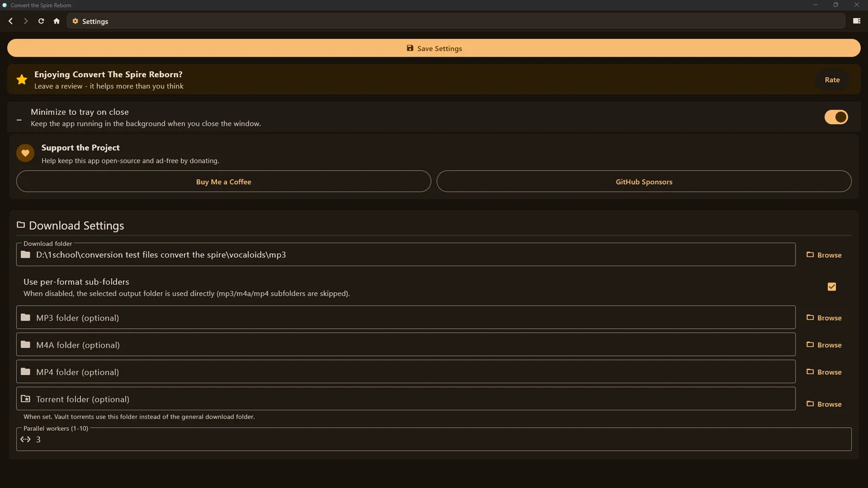
Task: Click the folder icon in MP3 folder field
Action: coord(25,318)
